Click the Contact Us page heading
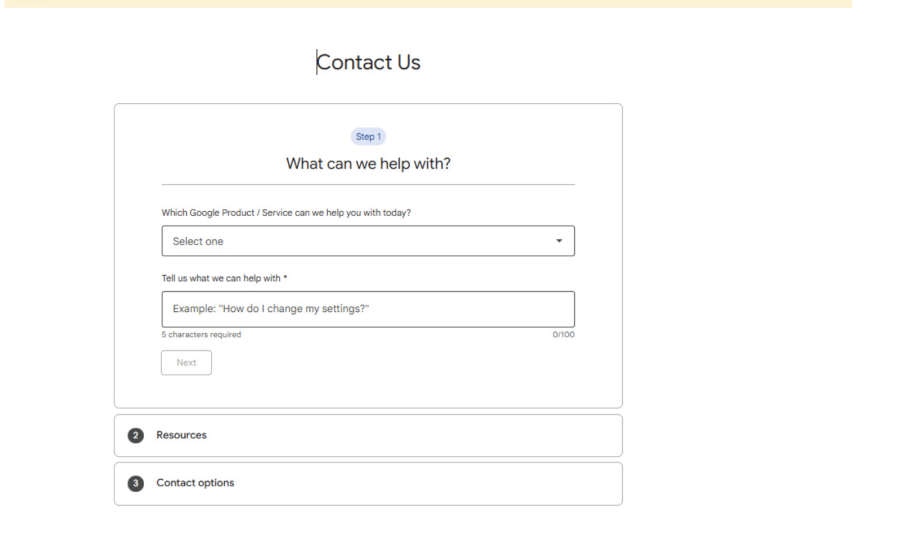 tap(369, 62)
